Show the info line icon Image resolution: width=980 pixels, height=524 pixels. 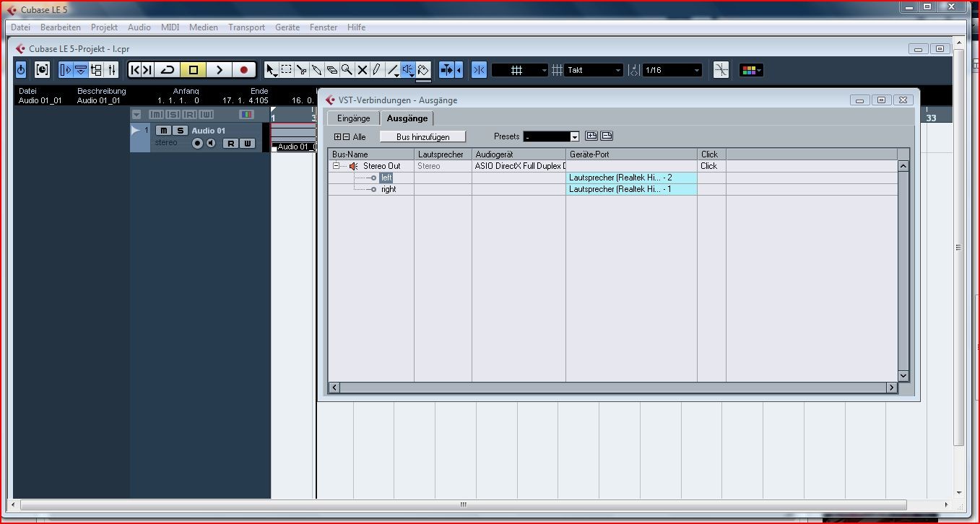coord(81,70)
